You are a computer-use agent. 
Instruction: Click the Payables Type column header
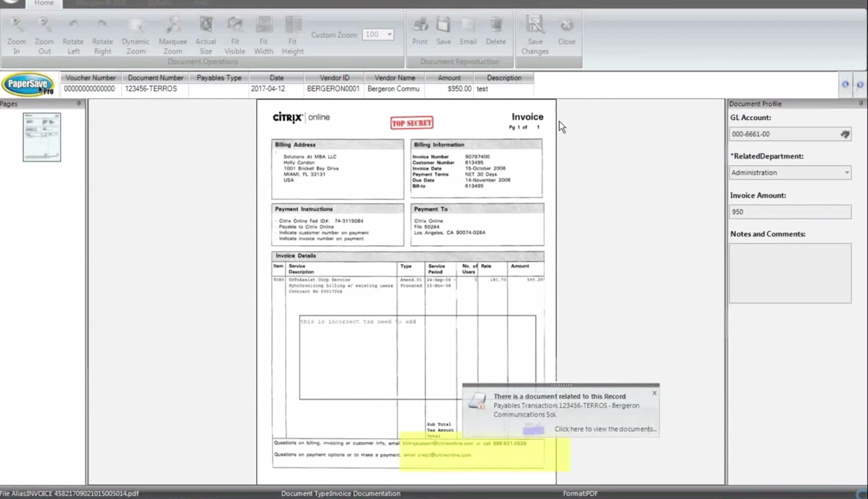219,77
